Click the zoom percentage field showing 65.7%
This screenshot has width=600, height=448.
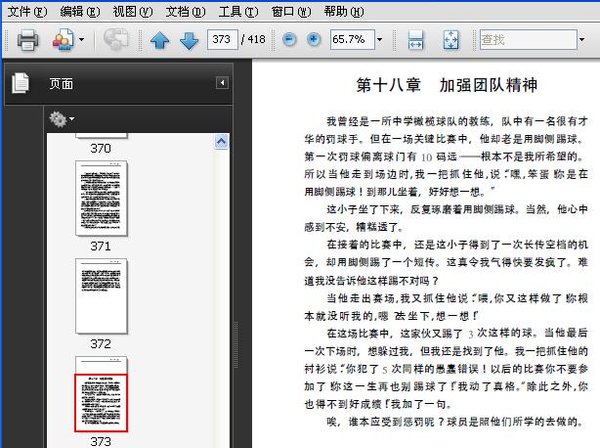point(352,39)
